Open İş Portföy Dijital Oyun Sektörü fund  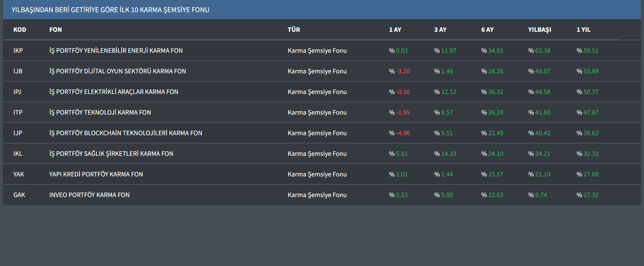[117, 71]
